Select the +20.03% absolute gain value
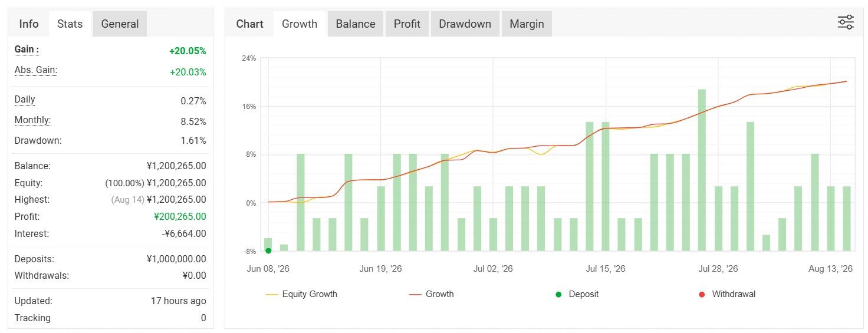This screenshot has width=868, height=333. (188, 72)
